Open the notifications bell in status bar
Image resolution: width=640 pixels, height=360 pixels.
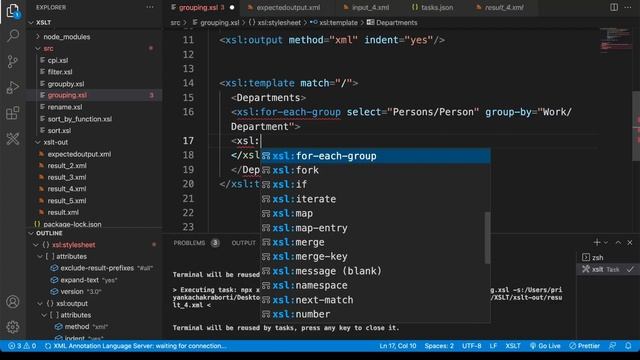coord(628,346)
